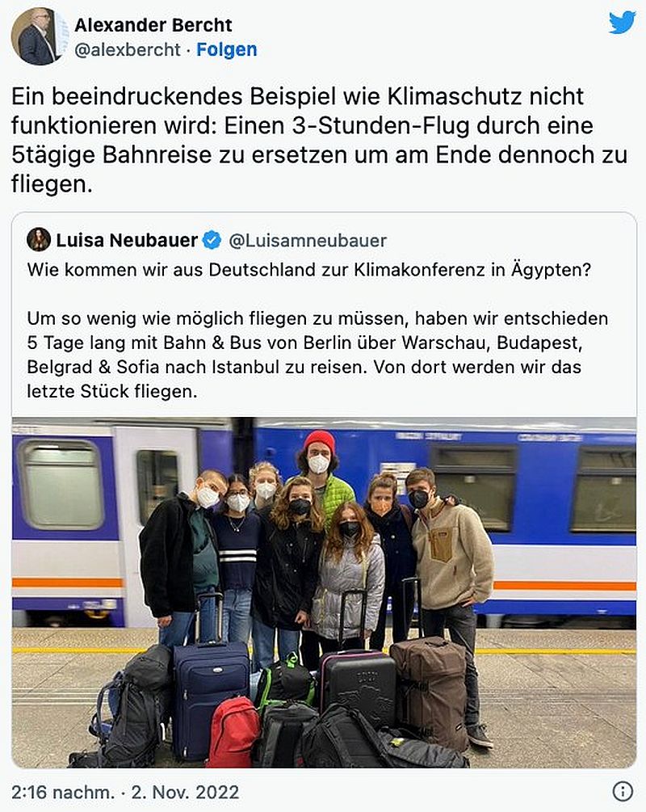646x812 pixels.
Task: Open the train station group photo
Action: coord(324,592)
